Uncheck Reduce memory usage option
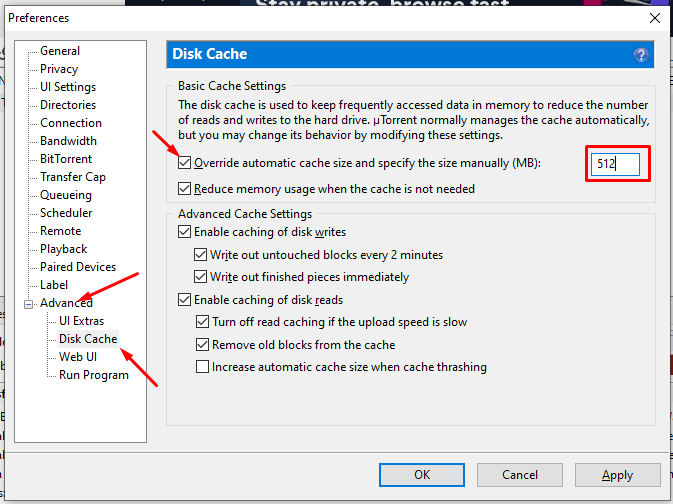Screen dimensions: 673x504 pyautogui.click(x=185, y=188)
